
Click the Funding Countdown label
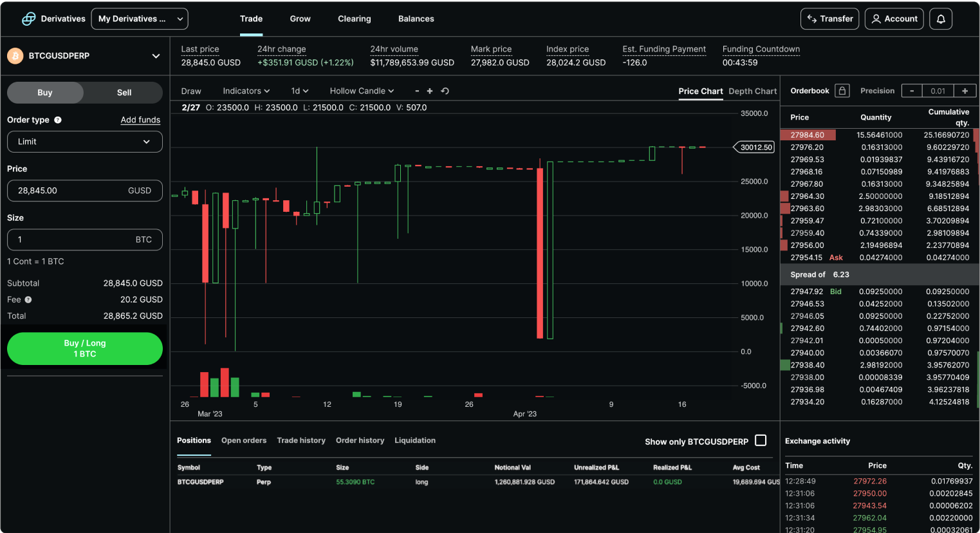click(761, 49)
